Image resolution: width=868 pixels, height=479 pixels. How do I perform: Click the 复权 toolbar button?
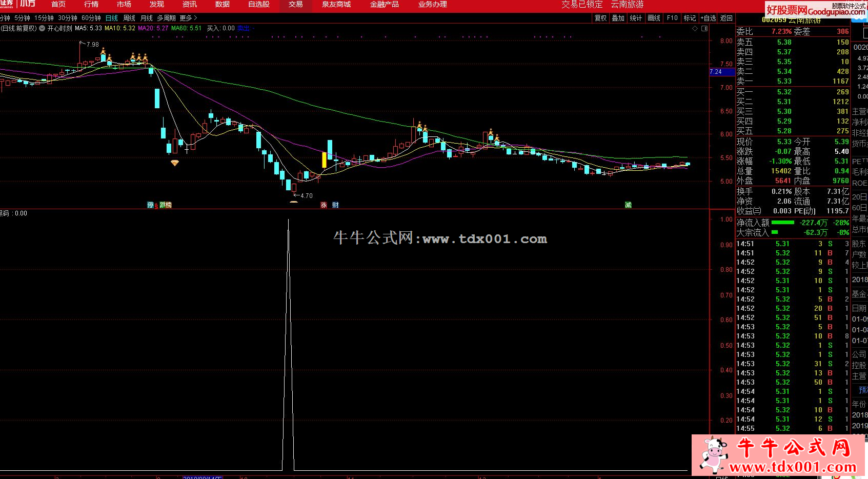(600, 18)
